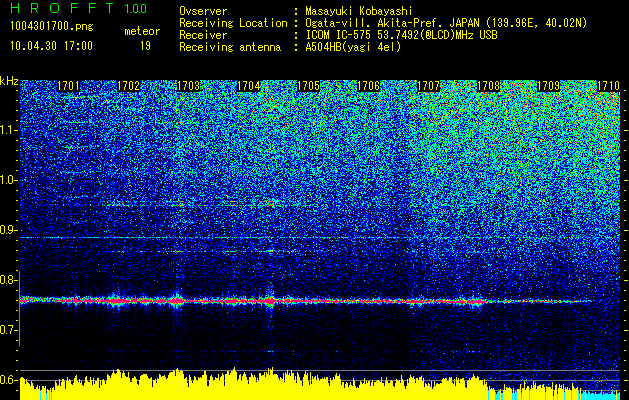
Task: Click the 1703 time marker
Action: click(189, 86)
